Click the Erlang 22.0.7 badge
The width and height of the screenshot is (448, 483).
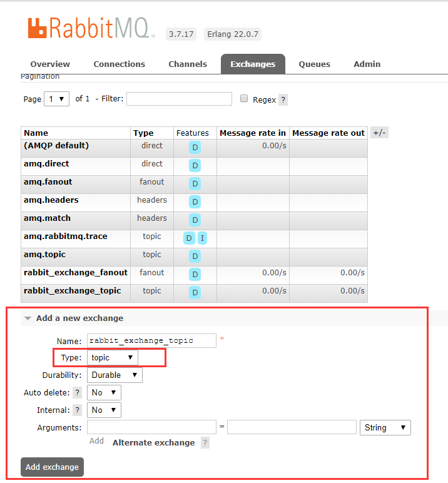(233, 34)
